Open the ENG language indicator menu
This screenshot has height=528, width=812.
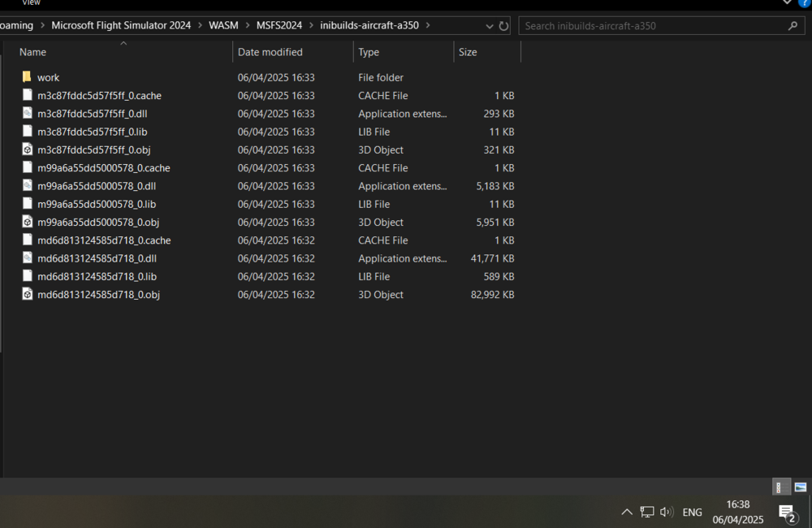click(692, 512)
